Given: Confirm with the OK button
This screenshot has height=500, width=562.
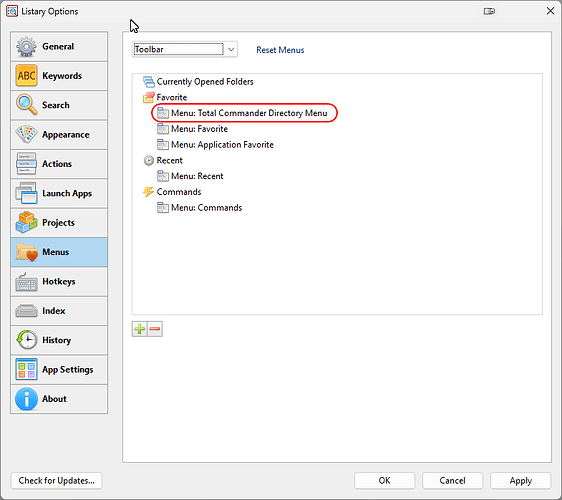Looking at the screenshot, I should [x=385, y=481].
